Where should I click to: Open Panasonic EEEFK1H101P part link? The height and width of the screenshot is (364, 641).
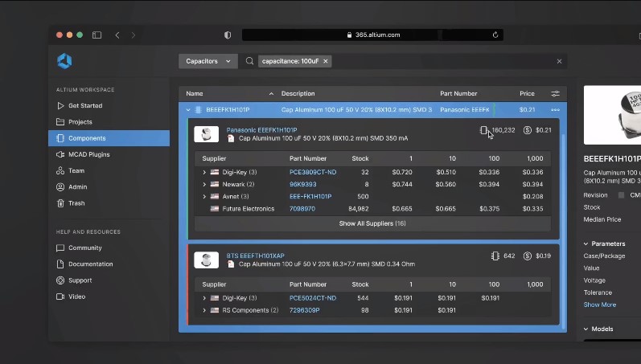(x=261, y=130)
